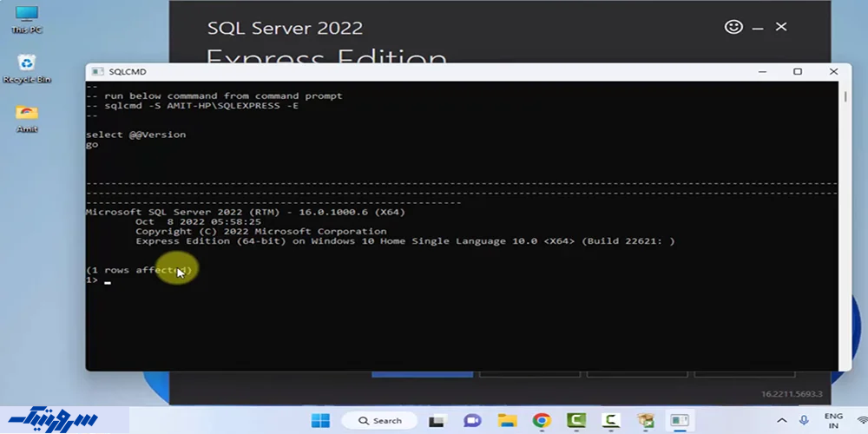Open the Amit folder on the desktop
The width and height of the screenshot is (868, 434).
tap(27, 118)
